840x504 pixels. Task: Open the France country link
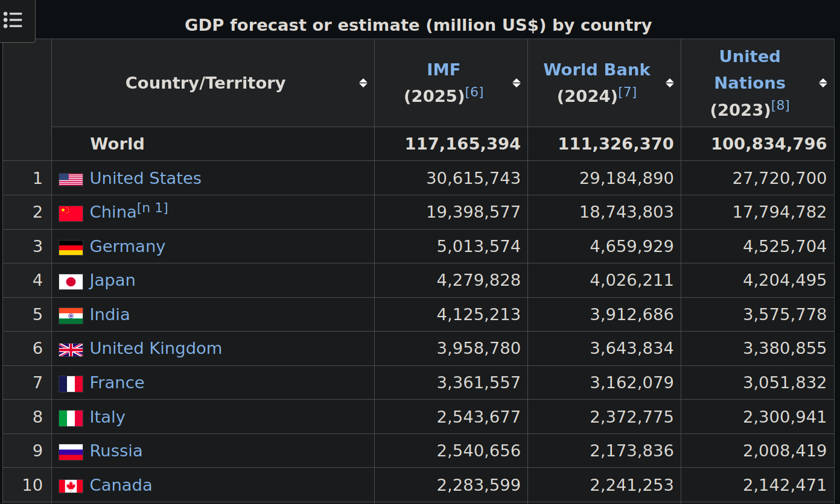[x=117, y=383]
